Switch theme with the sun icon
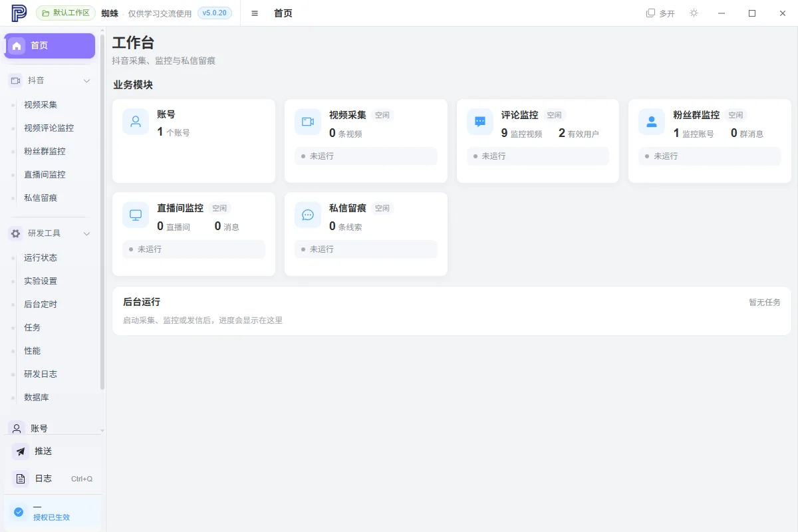 click(694, 13)
